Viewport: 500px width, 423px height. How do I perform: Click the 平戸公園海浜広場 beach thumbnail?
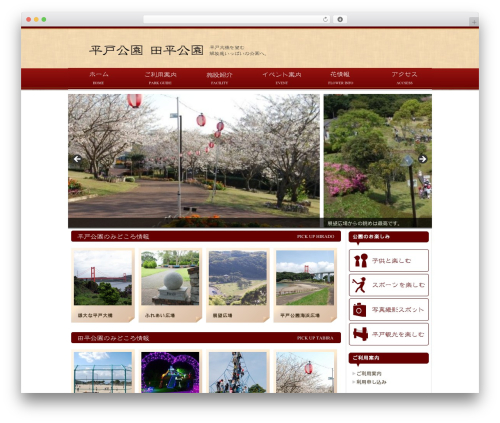[305, 285]
